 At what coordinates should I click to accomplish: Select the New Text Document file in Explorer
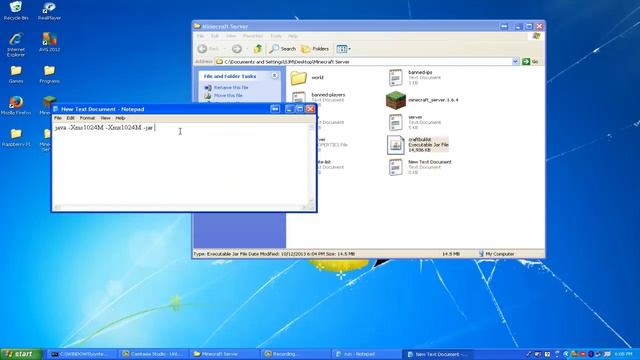tap(420, 167)
